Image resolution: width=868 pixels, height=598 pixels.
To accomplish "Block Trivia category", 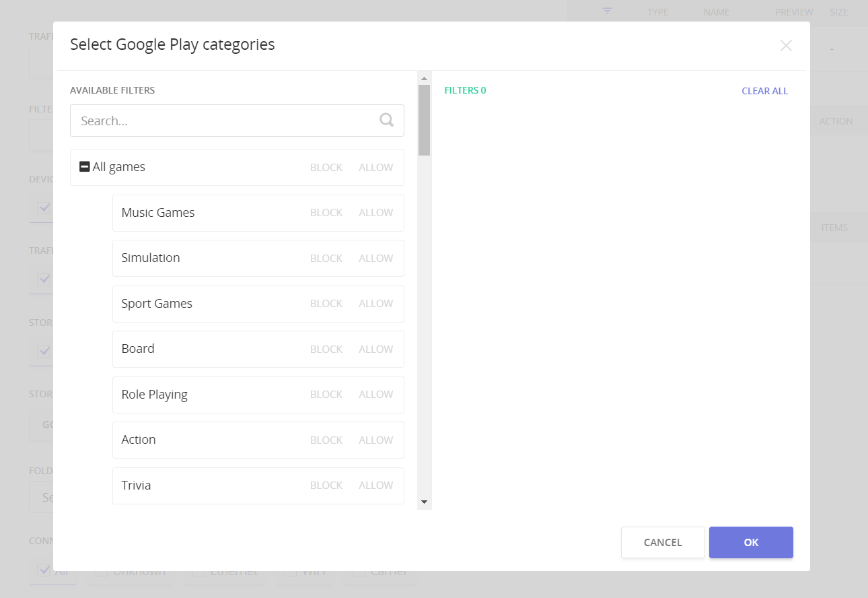I will tap(326, 486).
